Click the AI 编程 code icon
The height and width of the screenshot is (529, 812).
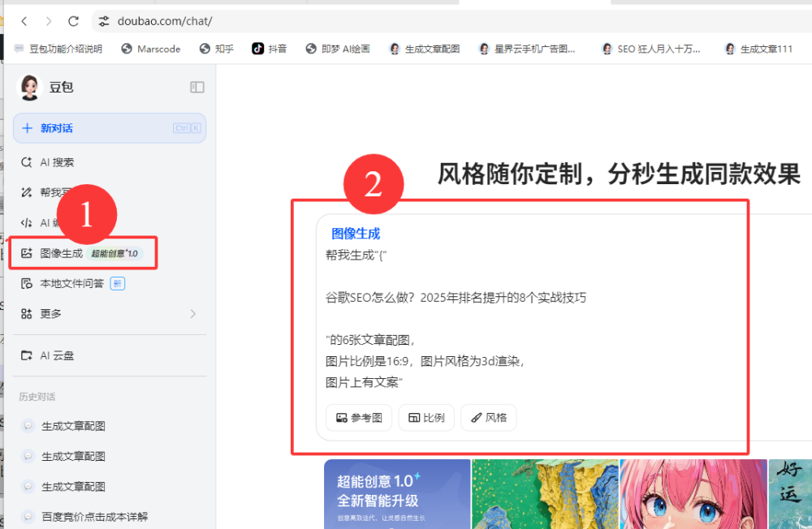click(27, 223)
